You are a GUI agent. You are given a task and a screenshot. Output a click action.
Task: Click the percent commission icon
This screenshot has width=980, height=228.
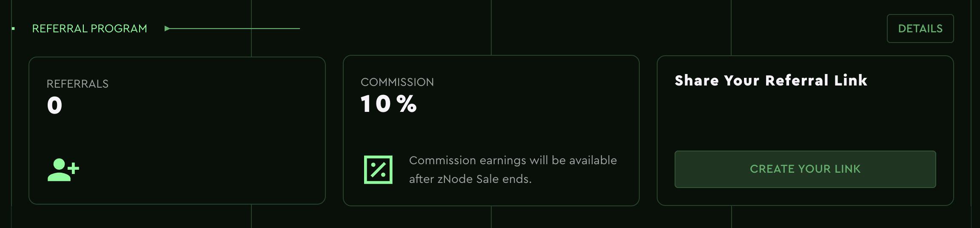pos(378,170)
